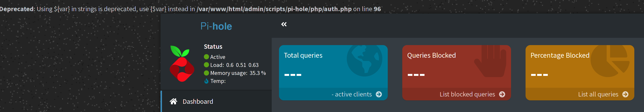This screenshot has width=644, height=112.
Task: Click the Dashboard home icon
Action: point(174,101)
